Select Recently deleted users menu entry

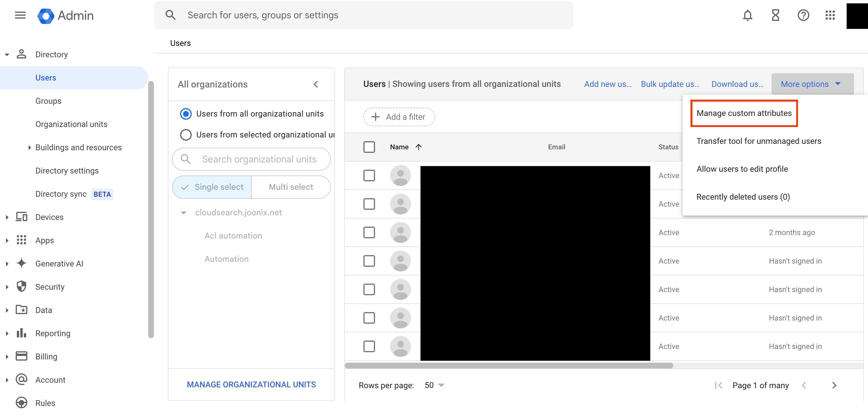coord(743,196)
